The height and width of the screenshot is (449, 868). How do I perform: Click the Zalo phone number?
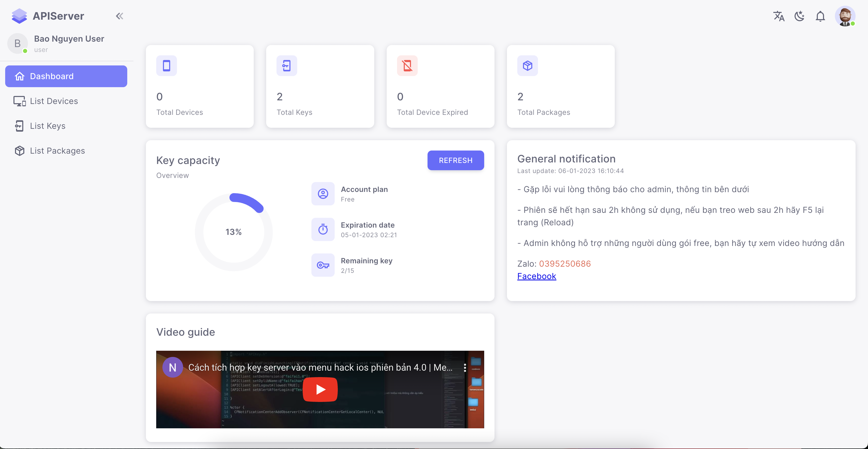(565, 264)
